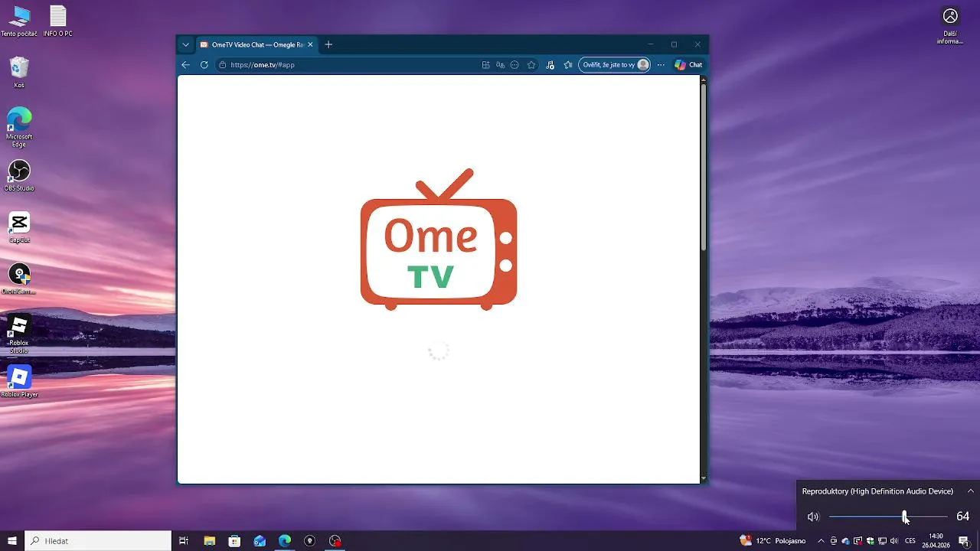The image size is (980, 551).
Task: Click the translate page icon
Action: pos(500,65)
